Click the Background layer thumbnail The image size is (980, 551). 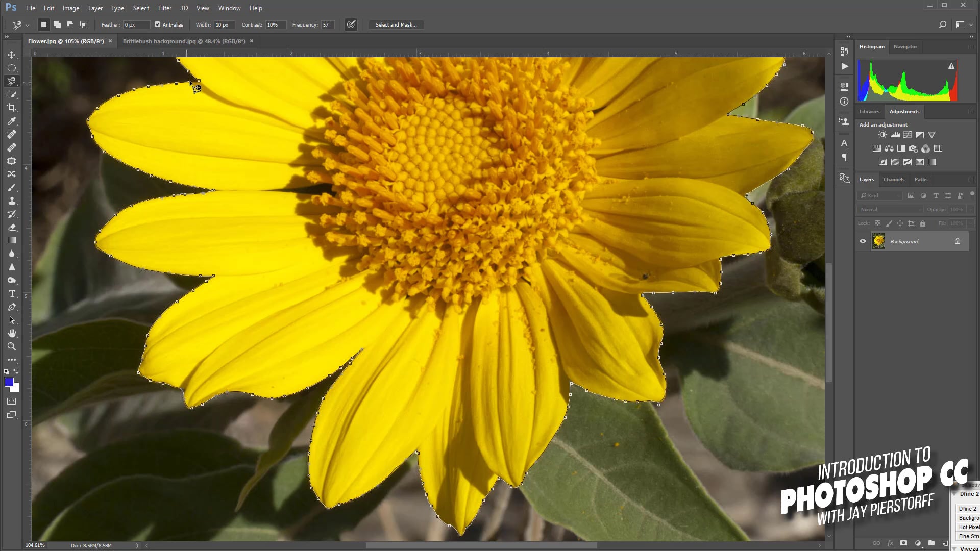[878, 241]
